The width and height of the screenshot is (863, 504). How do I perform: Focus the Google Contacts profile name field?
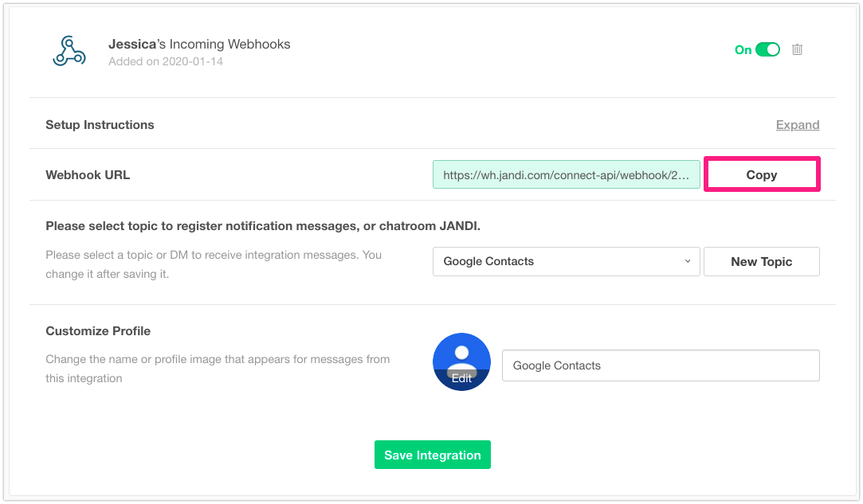pos(661,365)
